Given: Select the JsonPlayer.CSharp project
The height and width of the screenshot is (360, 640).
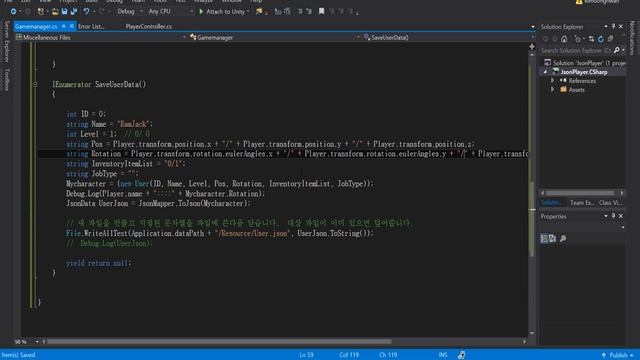Looking at the screenshot, I should tap(584, 72).
